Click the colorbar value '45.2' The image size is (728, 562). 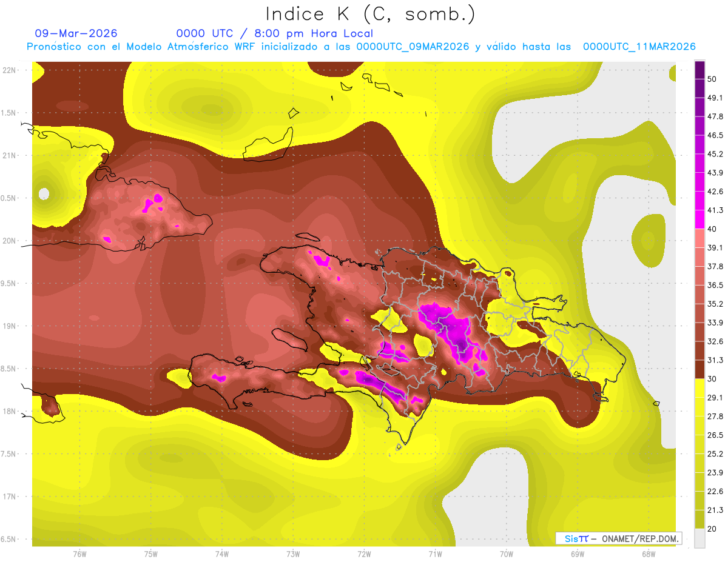click(715, 154)
